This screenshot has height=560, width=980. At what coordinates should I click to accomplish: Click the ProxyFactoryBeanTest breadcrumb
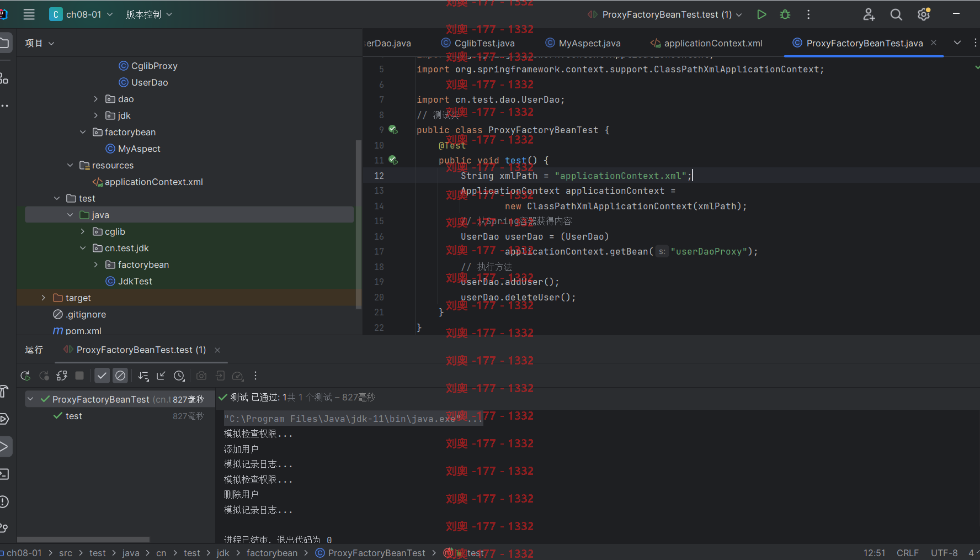[x=371, y=553]
